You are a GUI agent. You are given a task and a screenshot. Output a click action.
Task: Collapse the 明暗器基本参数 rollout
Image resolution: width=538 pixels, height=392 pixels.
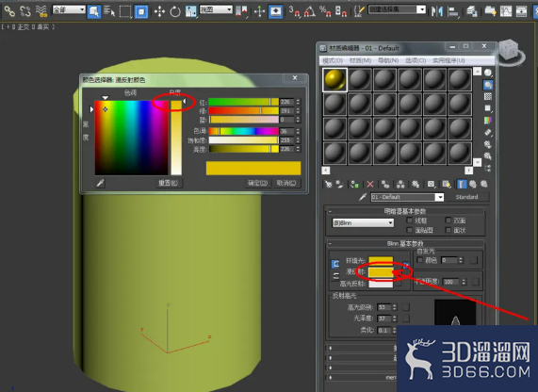point(405,211)
